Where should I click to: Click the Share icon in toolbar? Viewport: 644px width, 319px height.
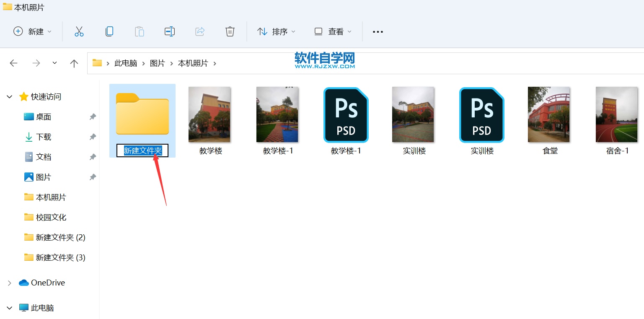coord(200,31)
